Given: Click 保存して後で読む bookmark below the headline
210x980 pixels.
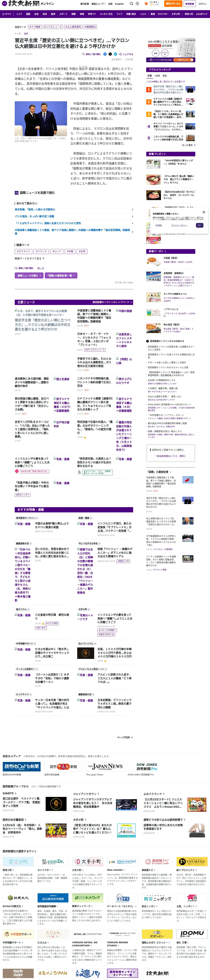Looking at the screenshot, I should tap(91, 54).
